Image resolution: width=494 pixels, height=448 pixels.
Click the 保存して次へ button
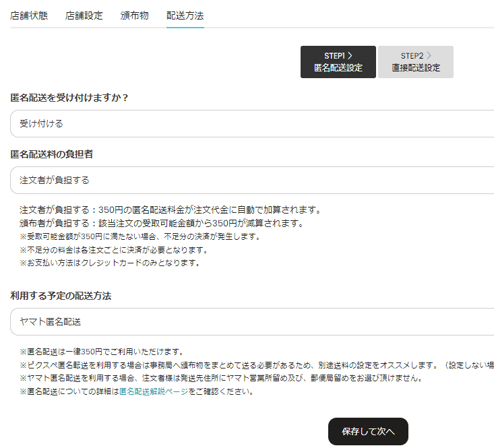pos(368,431)
